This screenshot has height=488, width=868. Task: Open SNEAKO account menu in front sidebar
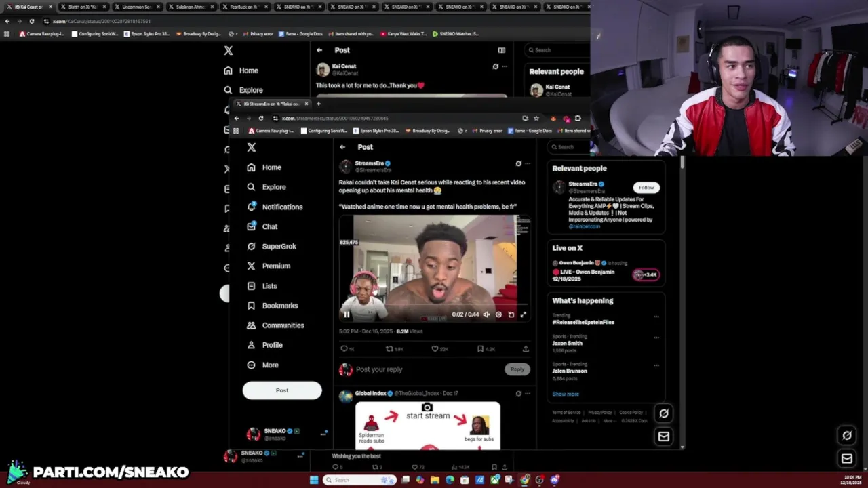point(287,434)
